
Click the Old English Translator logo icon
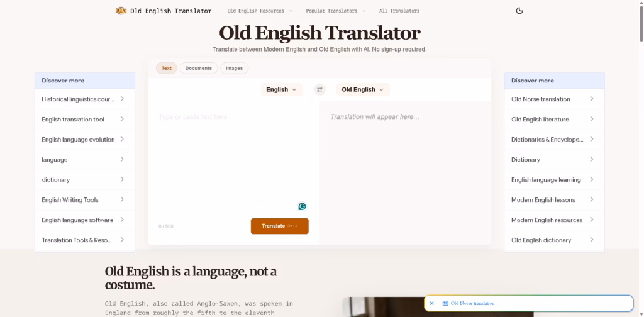point(121,11)
